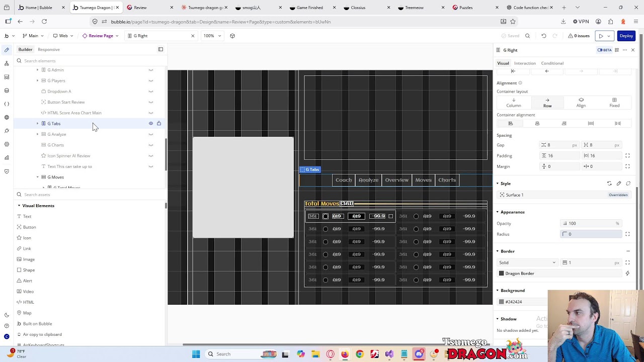
Task: Click the Search elements input field
Action: tap(91, 61)
